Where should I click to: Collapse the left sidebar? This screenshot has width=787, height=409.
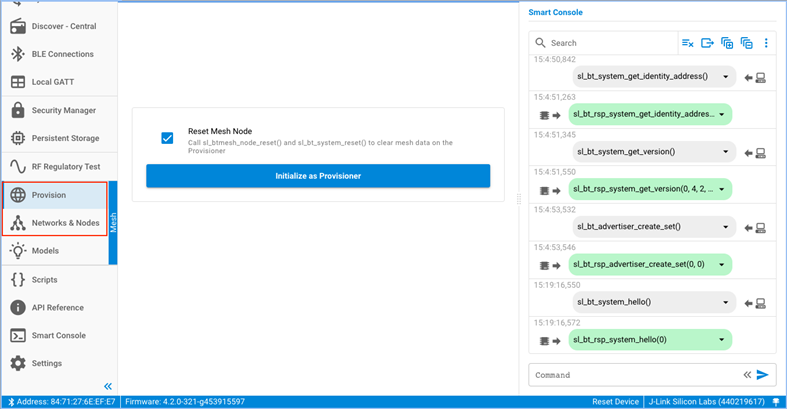click(108, 386)
